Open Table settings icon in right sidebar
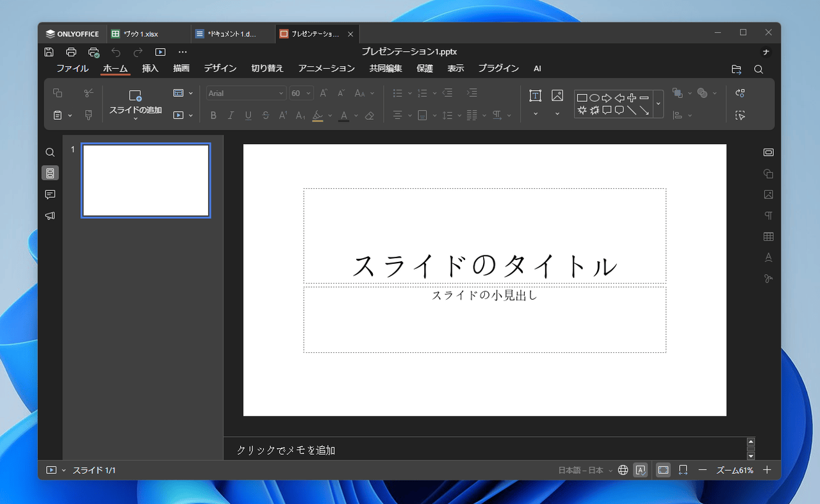 (x=769, y=237)
